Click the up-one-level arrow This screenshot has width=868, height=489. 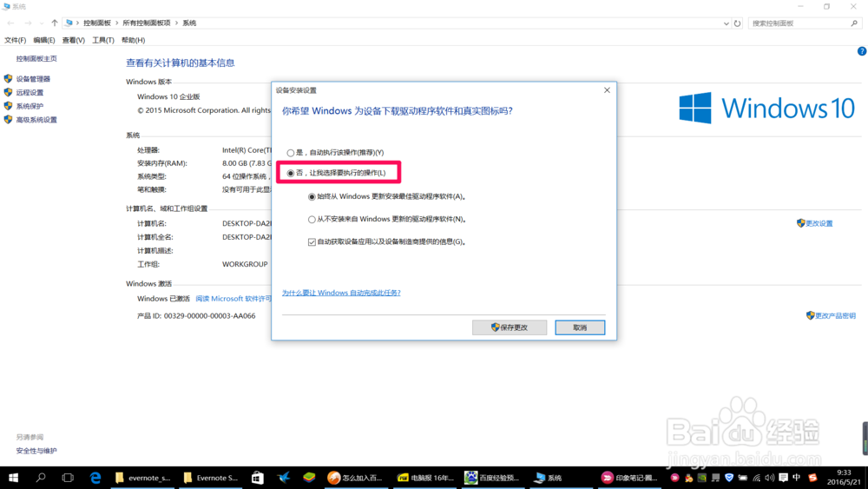pos(54,23)
